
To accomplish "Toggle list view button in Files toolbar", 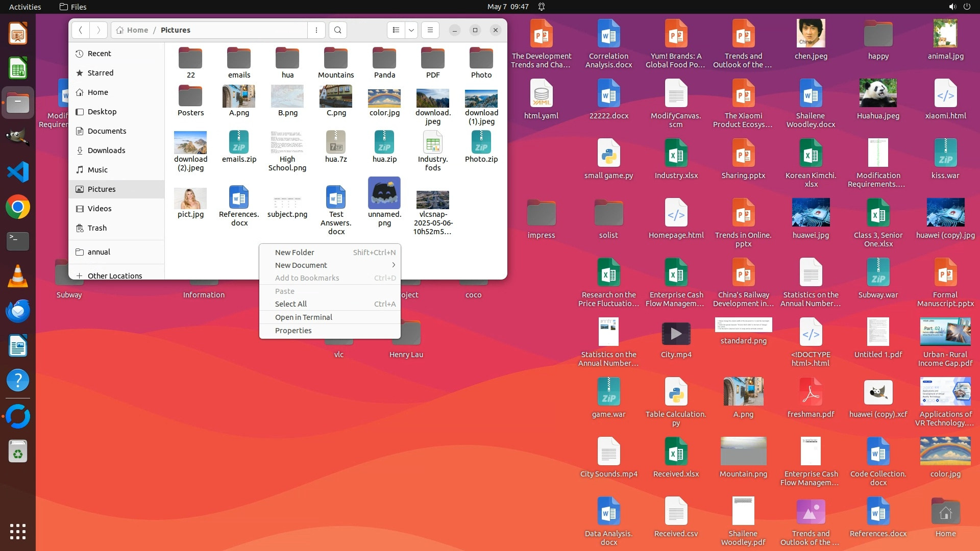I will [x=396, y=30].
